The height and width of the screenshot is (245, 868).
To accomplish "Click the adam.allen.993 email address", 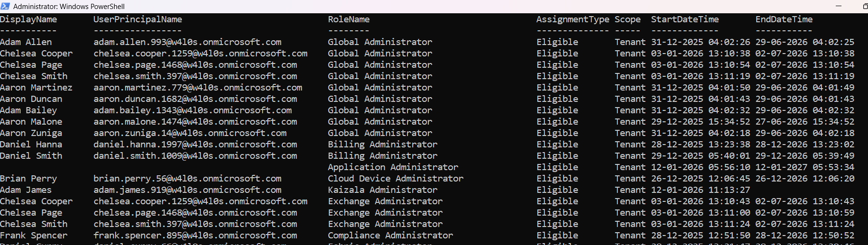I will [187, 42].
